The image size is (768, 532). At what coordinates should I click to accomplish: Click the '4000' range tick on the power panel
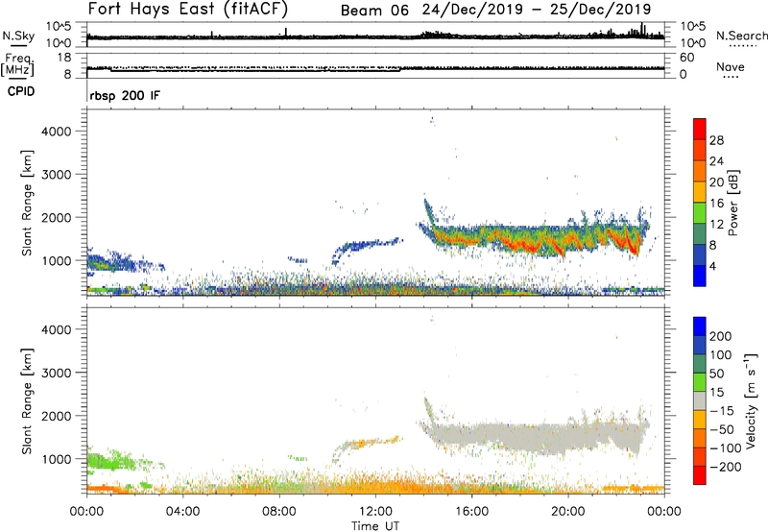click(57, 132)
